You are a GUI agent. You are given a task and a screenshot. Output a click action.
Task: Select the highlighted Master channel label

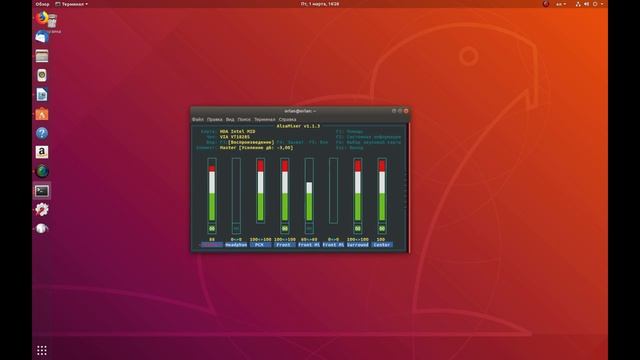pyautogui.click(x=211, y=244)
